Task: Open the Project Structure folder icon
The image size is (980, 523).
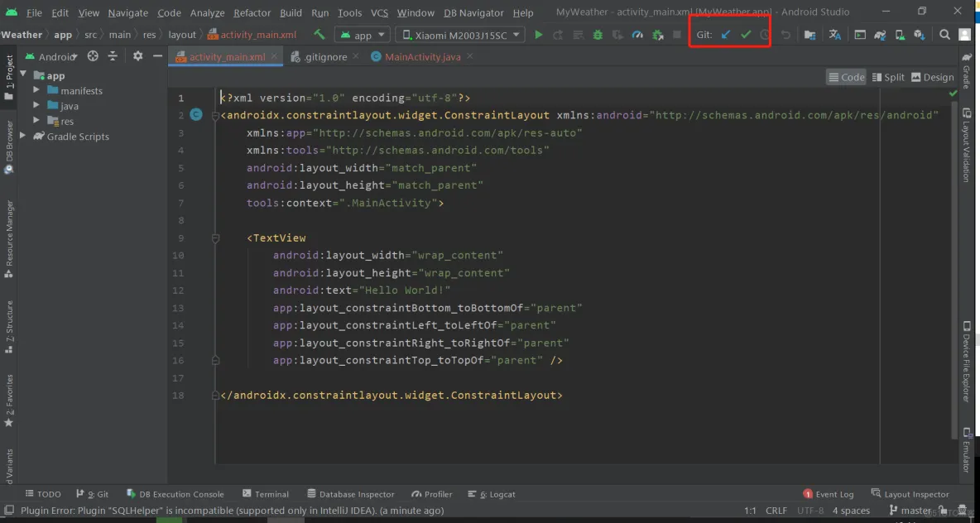Action: pyautogui.click(x=809, y=35)
